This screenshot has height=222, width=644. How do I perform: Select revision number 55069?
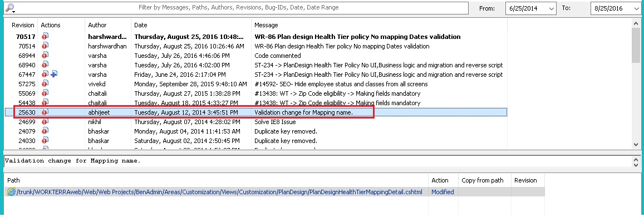coord(27,93)
